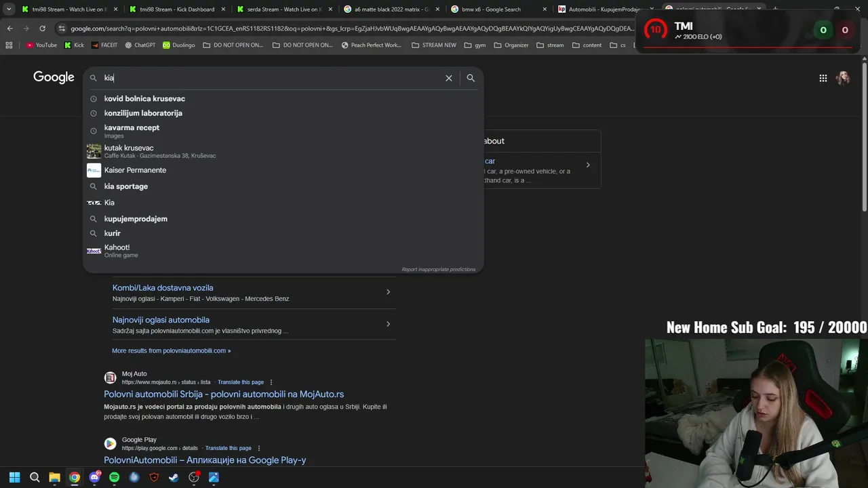Select the 'kia sportage' suggestion
868x488 pixels.
(x=283, y=186)
